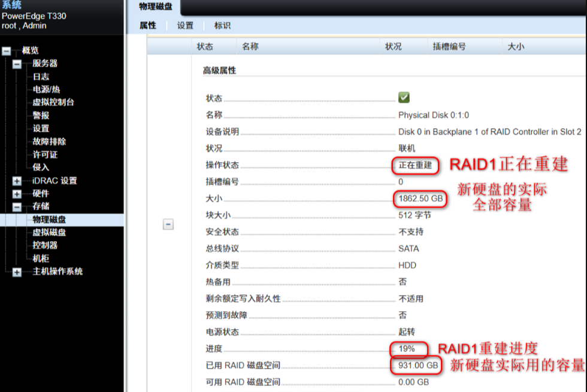This screenshot has width=587, height=392.
Task: Click the 19% progress value
Action: pos(407,349)
